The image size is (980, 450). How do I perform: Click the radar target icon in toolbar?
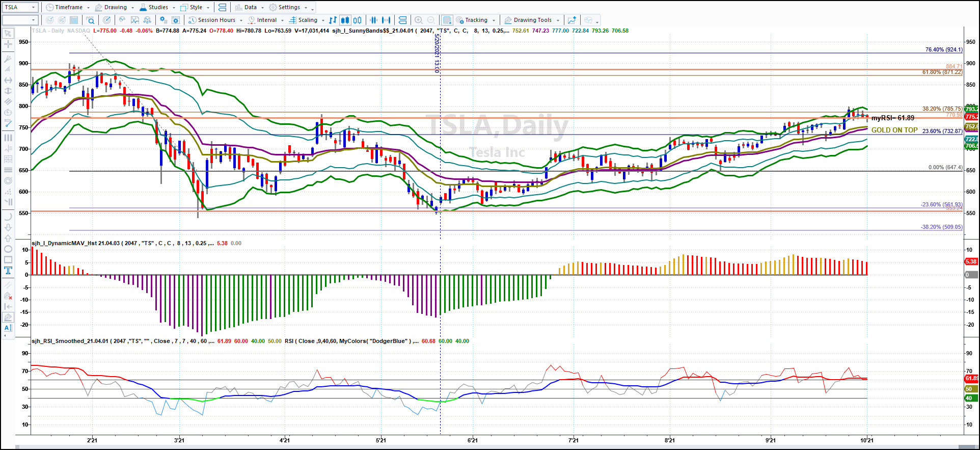106,20
